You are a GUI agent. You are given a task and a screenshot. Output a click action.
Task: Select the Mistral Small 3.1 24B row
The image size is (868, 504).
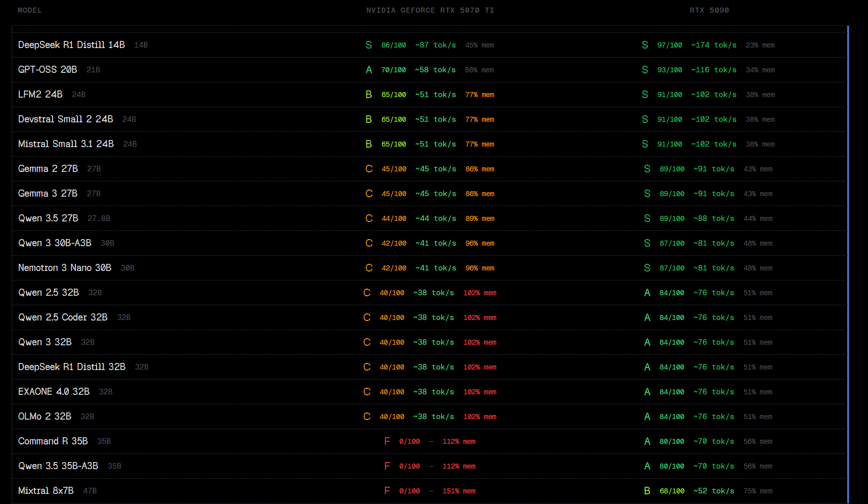pos(66,144)
